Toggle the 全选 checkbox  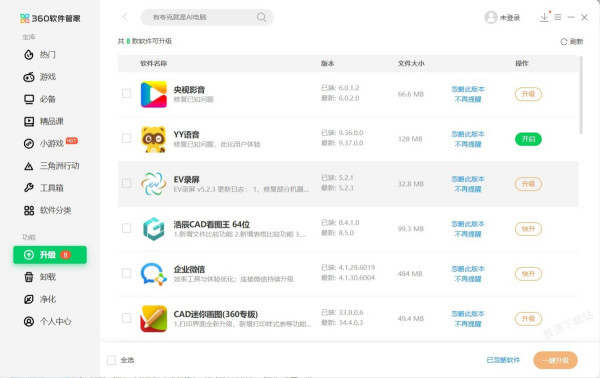tap(111, 360)
